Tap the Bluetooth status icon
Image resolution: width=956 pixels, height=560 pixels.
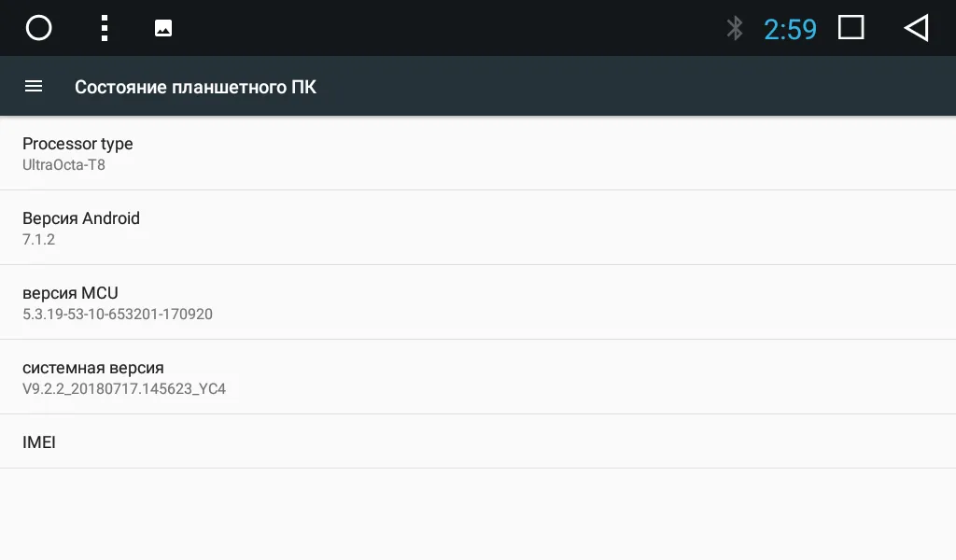point(735,28)
